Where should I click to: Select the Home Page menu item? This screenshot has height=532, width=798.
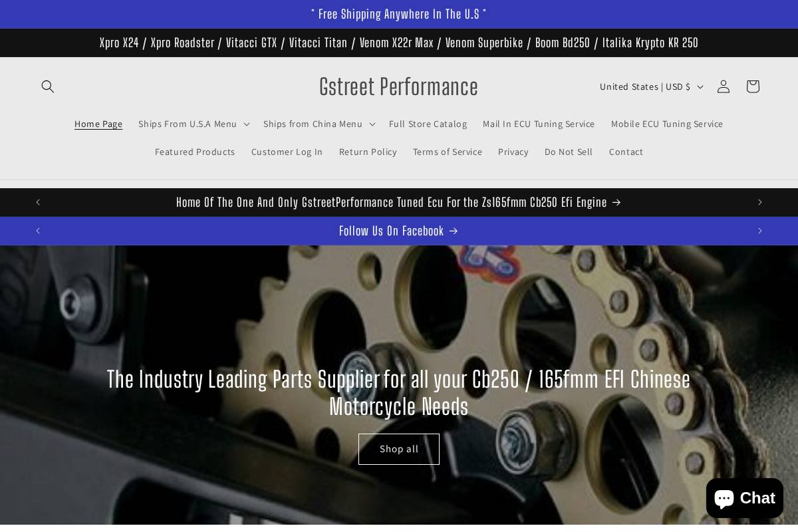(x=98, y=124)
